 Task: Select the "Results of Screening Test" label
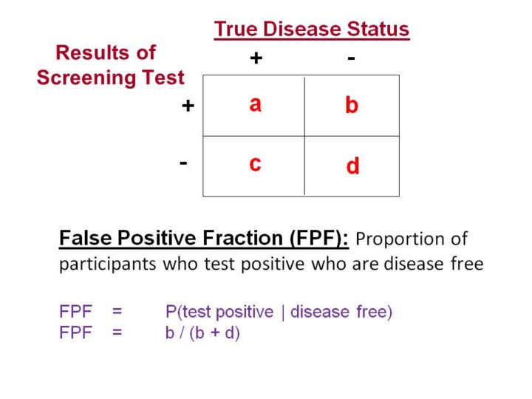[x=110, y=65]
